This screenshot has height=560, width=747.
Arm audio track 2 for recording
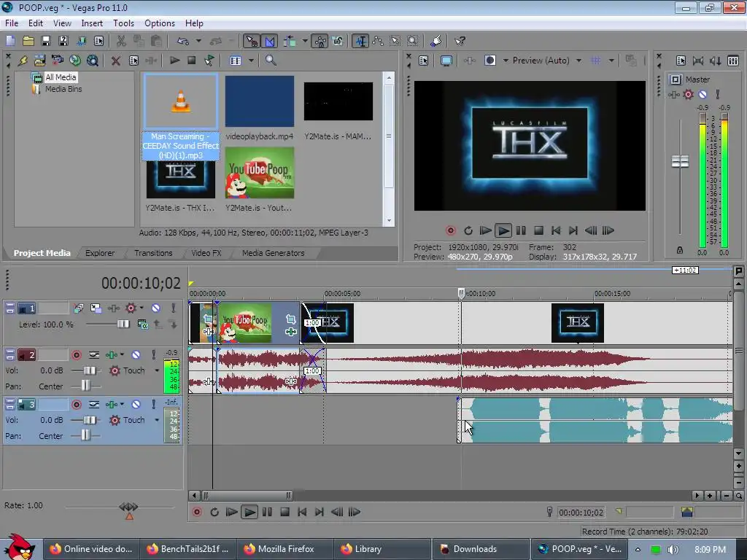[76, 355]
